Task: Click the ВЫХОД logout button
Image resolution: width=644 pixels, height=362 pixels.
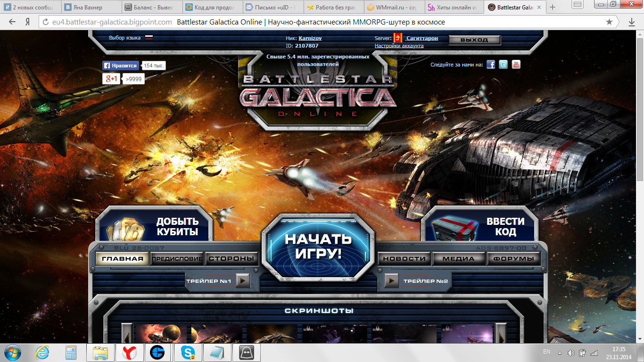Action: [474, 40]
